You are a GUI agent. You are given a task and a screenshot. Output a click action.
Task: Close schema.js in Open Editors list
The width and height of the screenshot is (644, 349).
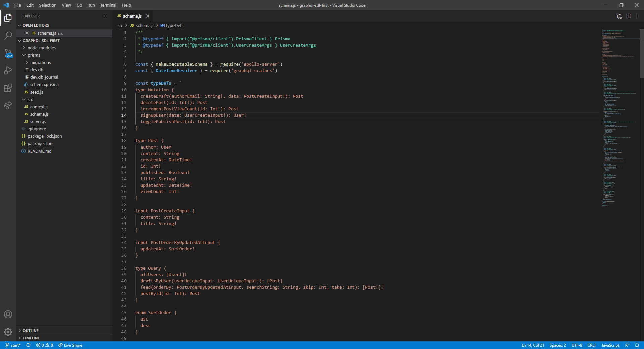pyautogui.click(x=27, y=33)
